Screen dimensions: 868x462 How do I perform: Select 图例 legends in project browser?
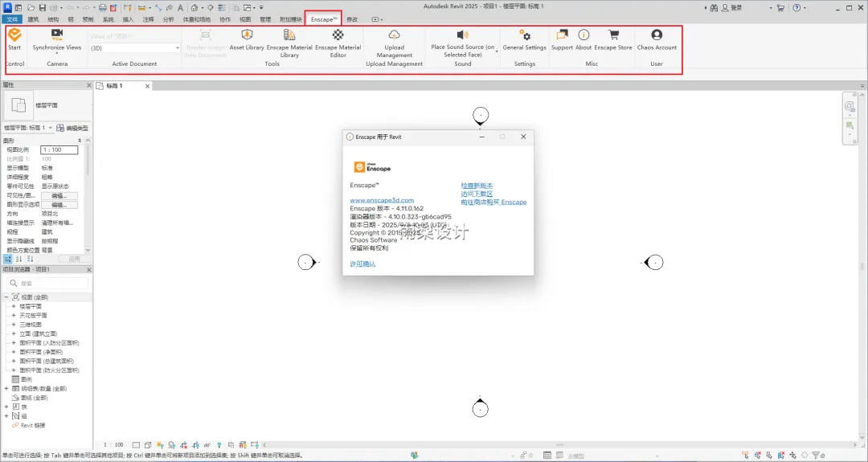(x=26, y=379)
